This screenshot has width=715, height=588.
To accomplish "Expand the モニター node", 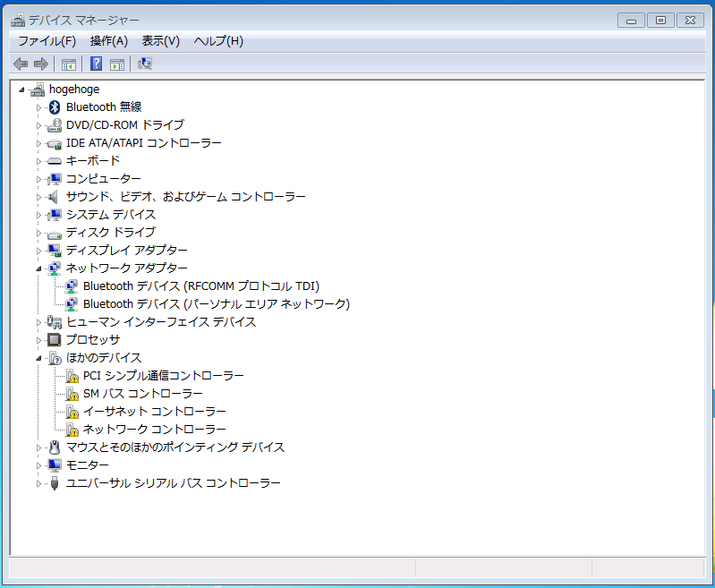I will click(38, 465).
